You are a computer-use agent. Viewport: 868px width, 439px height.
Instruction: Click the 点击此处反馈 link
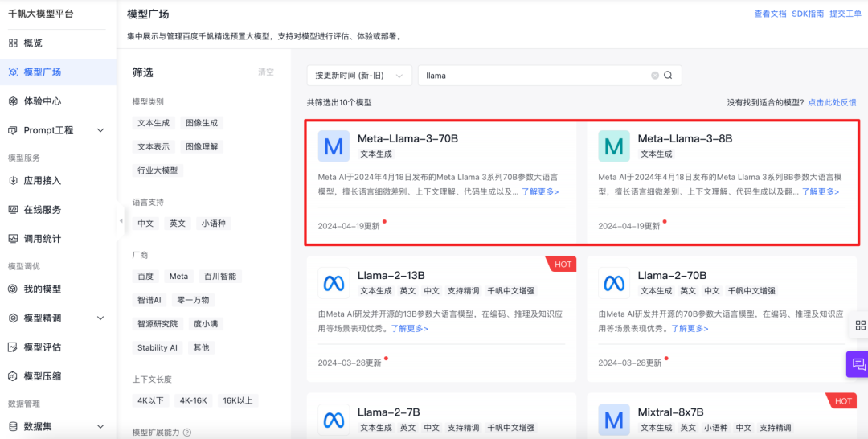tap(832, 102)
